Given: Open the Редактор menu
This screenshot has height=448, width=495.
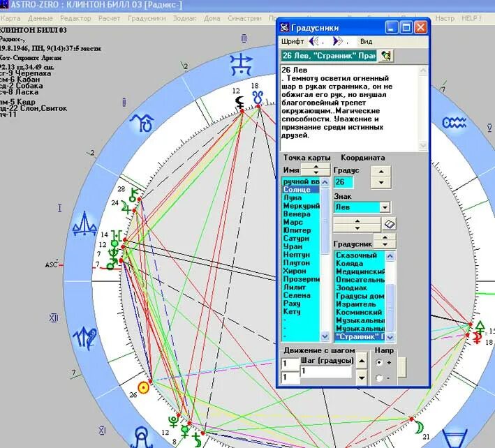Looking at the screenshot, I should click(x=75, y=18).
